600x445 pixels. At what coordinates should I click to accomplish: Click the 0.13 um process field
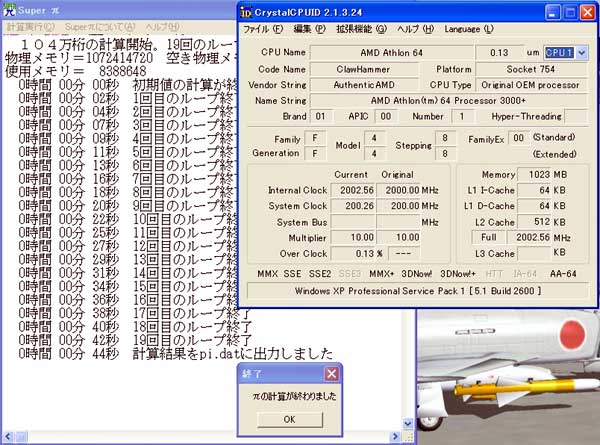click(499, 53)
